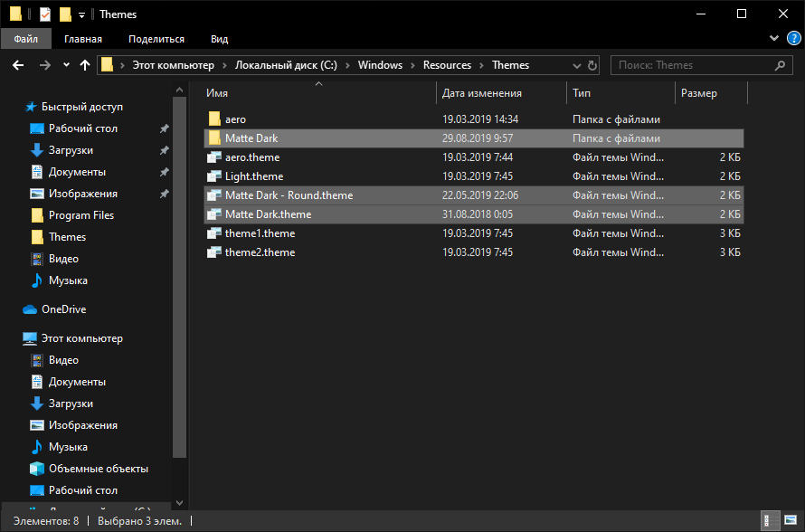
Task: Open pinned Изображения under Быстрый доступ
Action: (x=82, y=194)
